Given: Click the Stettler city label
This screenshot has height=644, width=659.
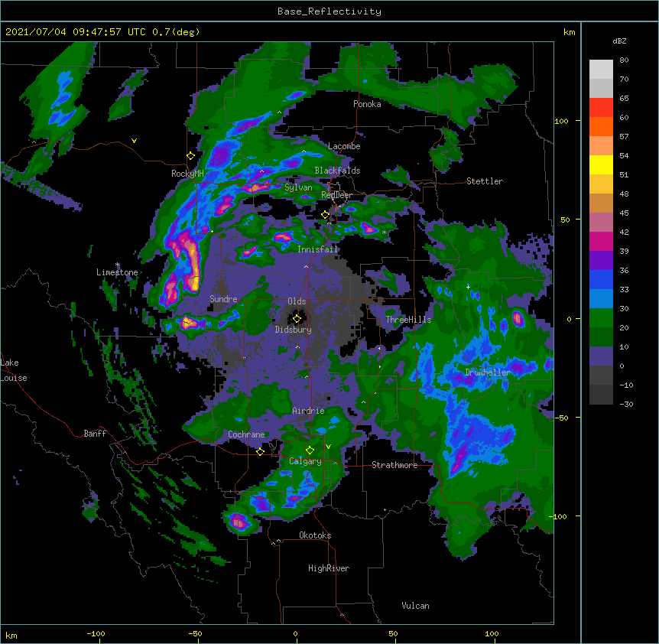Looking at the screenshot, I should 485,181.
